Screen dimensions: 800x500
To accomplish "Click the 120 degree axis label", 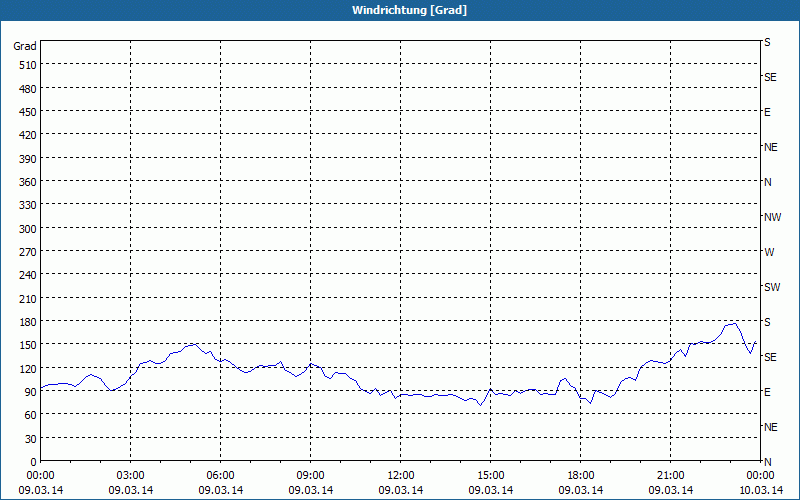I will pos(28,369).
